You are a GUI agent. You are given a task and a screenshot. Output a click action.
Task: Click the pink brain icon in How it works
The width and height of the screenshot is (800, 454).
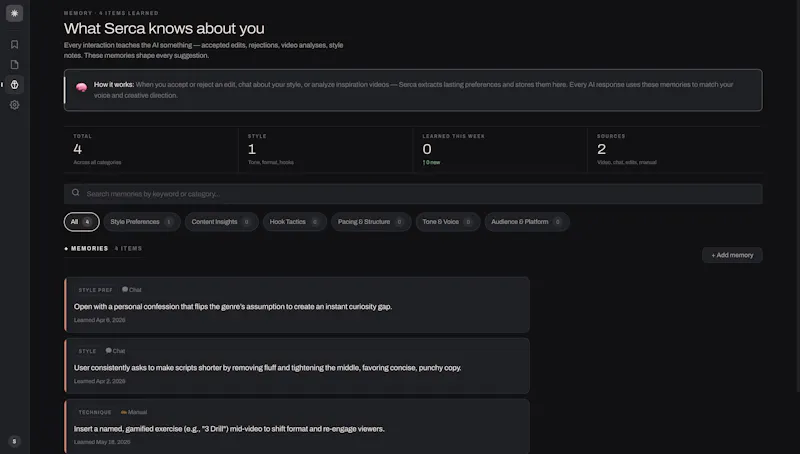[82, 87]
